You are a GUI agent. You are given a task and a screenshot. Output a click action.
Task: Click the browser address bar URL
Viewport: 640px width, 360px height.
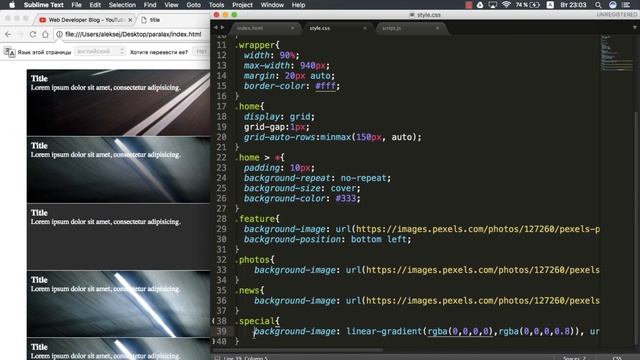click(133, 34)
